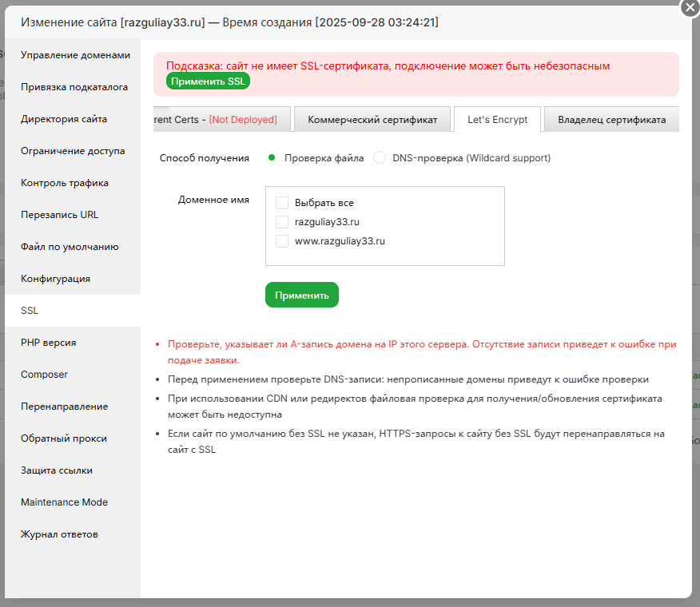Open 'Управление доменами' in sidebar
The width and height of the screenshot is (700, 607).
point(74,55)
